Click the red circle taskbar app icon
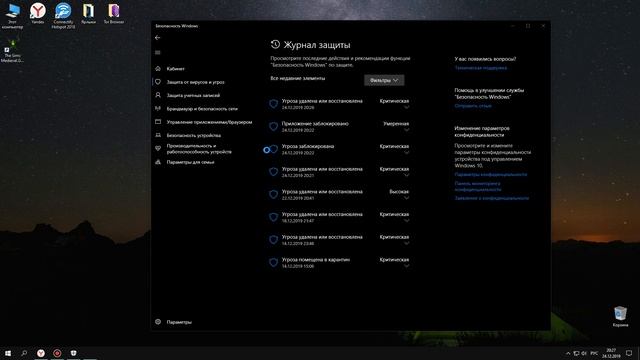This screenshot has height=360, width=640. click(57, 353)
